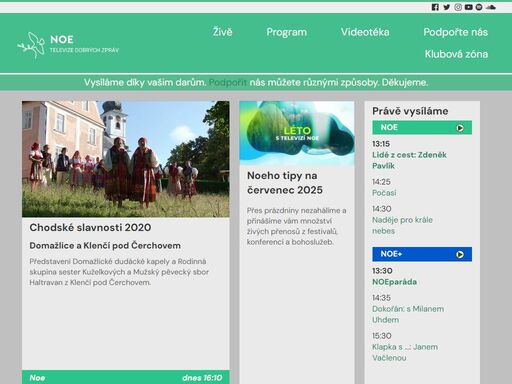Open the NOEparáda program link
The width and height of the screenshot is (512, 384).
[394, 282]
